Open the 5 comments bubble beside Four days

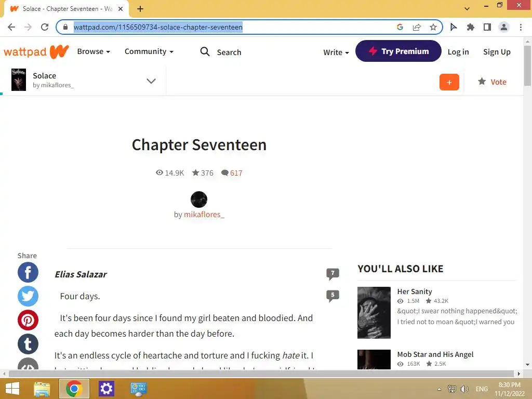tap(332, 295)
